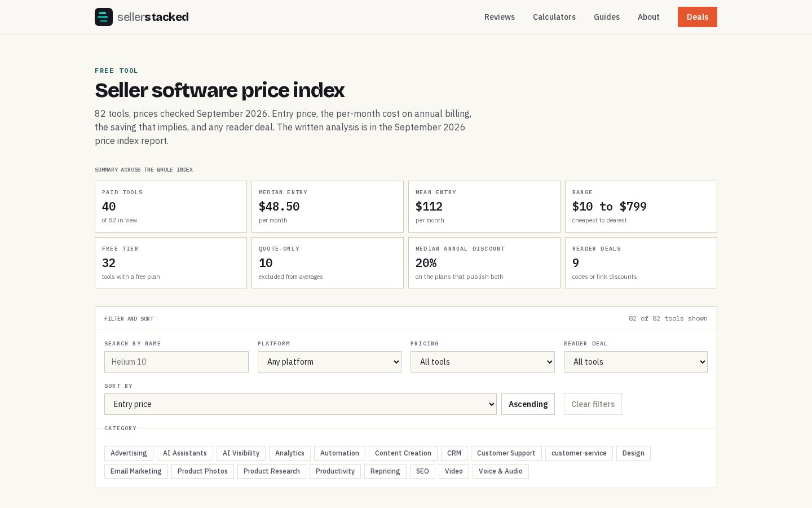Viewport: 812px width, 508px height.
Task: Toggle the AI Assistants category chip
Action: pyautogui.click(x=185, y=453)
